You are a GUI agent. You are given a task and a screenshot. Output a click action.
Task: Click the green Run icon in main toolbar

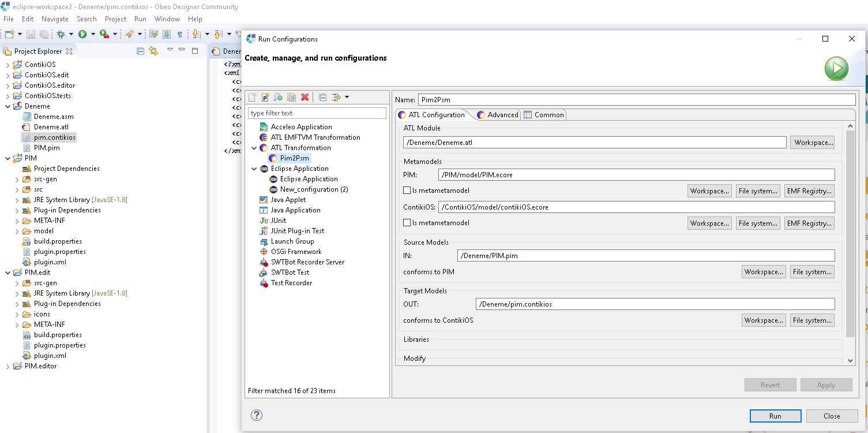(82, 34)
